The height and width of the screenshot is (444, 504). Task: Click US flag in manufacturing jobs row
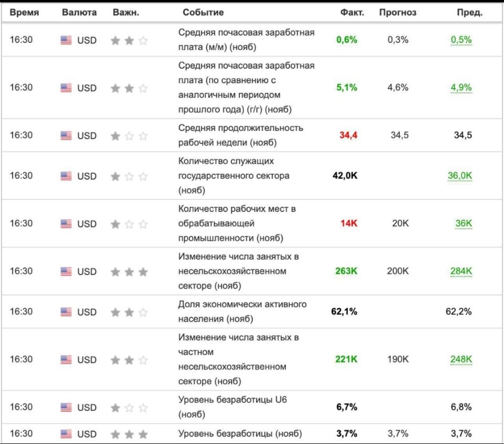66,224
